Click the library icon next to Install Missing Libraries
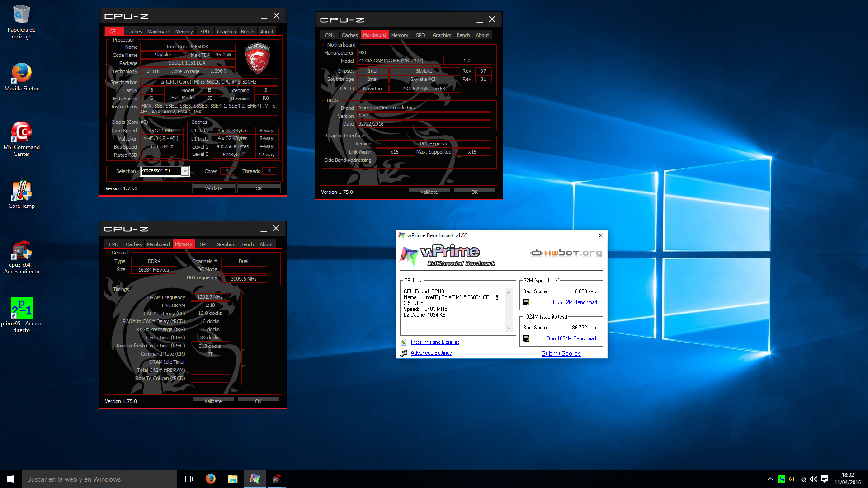Image resolution: width=868 pixels, height=488 pixels. pos(404,343)
